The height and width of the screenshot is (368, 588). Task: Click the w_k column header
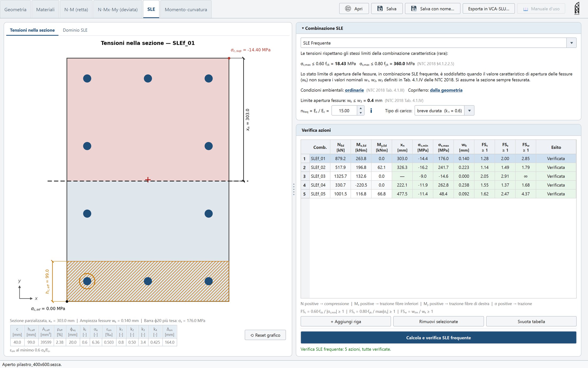(464, 147)
